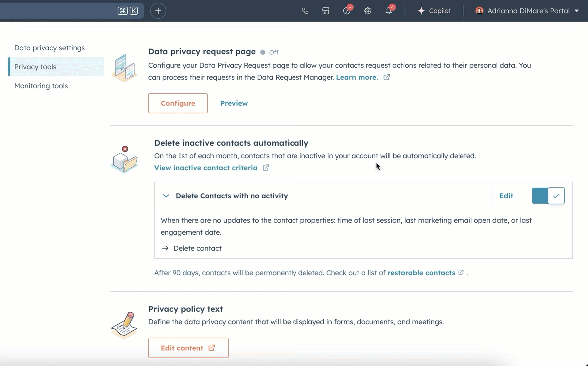Select Data privacy settings in the sidebar
The width and height of the screenshot is (588, 366).
49,48
